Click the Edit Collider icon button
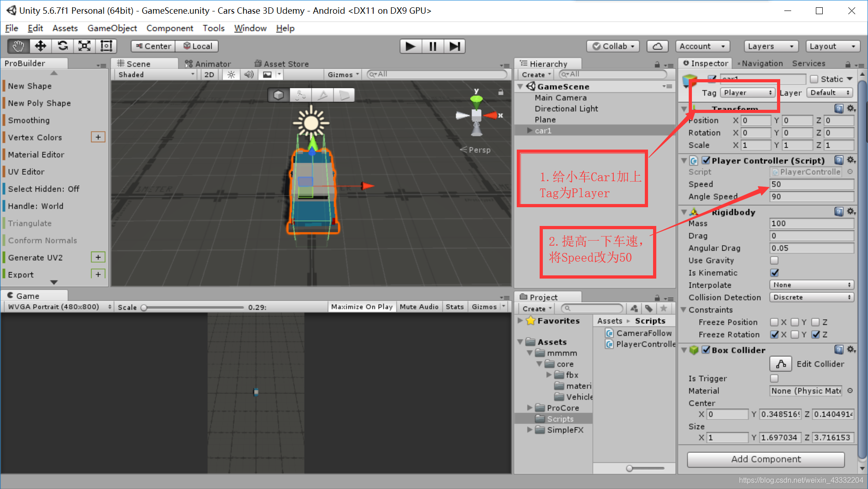 [x=781, y=364]
